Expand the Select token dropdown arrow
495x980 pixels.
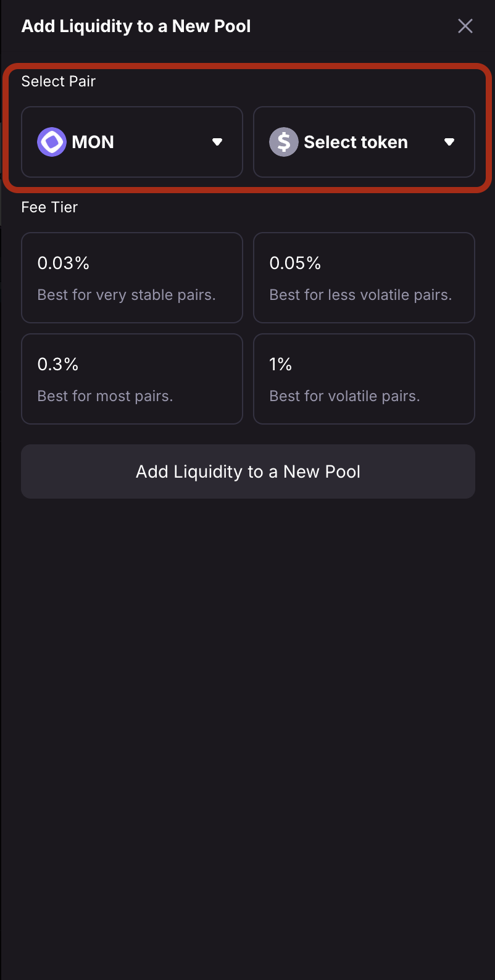(449, 142)
